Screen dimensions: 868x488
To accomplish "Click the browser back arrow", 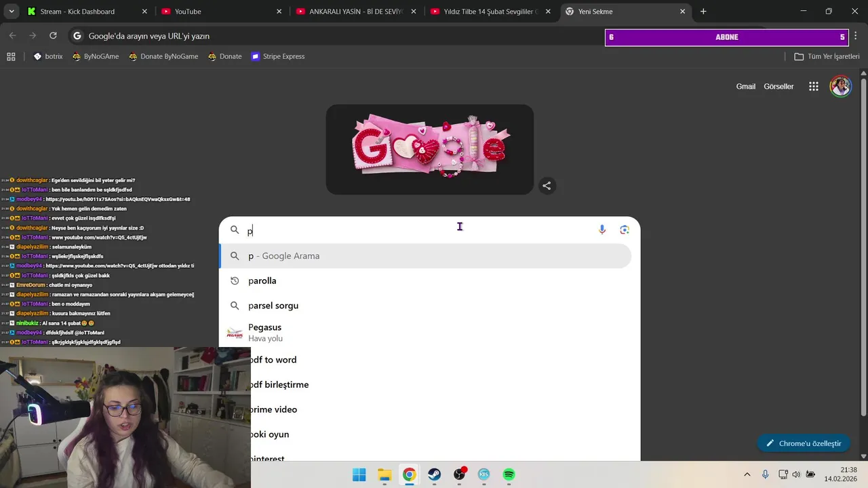I will [x=12, y=36].
